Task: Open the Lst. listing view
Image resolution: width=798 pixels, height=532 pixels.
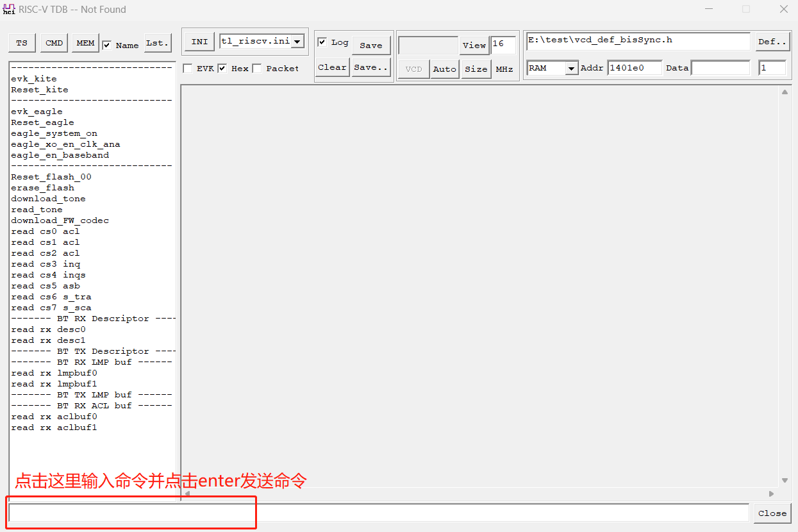Action: coord(157,42)
